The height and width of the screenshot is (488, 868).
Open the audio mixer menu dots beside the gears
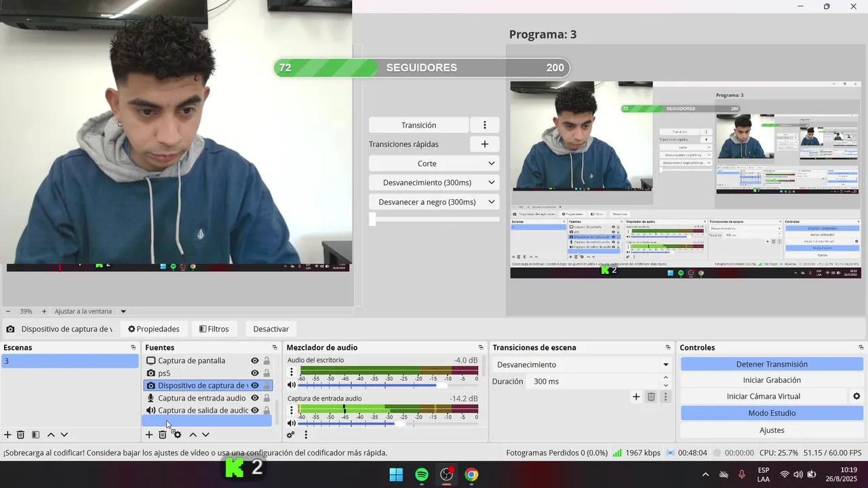click(x=306, y=435)
